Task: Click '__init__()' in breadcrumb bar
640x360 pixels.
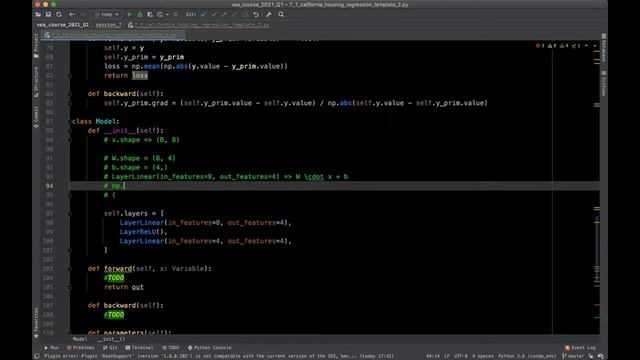Action: [x=111, y=339]
